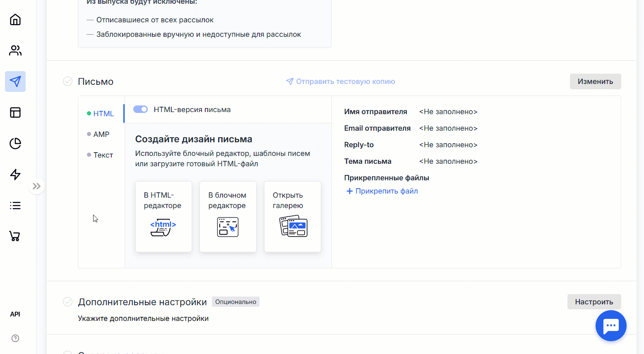This screenshot has width=644, height=354.
Task: Select the paper plane campaigns icon
Action: tap(15, 81)
